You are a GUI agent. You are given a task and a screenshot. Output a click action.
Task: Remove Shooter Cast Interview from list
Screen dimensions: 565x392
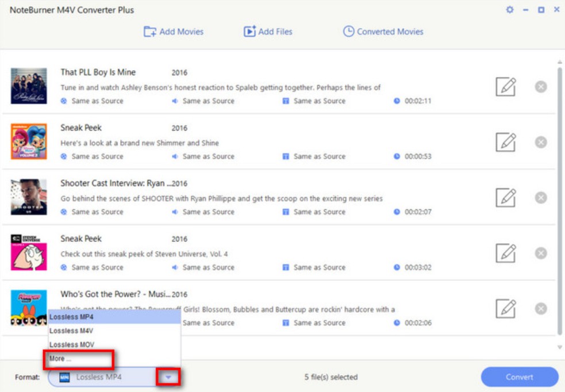540,198
